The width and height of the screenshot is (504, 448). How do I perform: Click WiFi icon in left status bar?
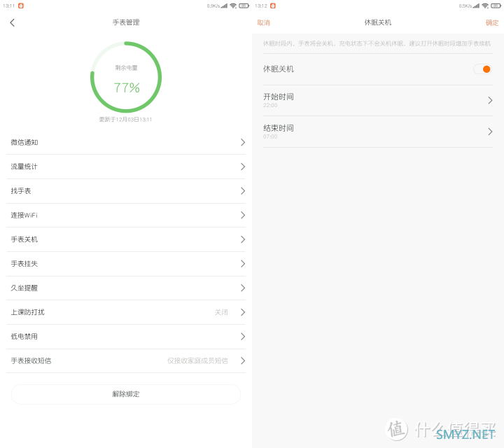[233, 6]
